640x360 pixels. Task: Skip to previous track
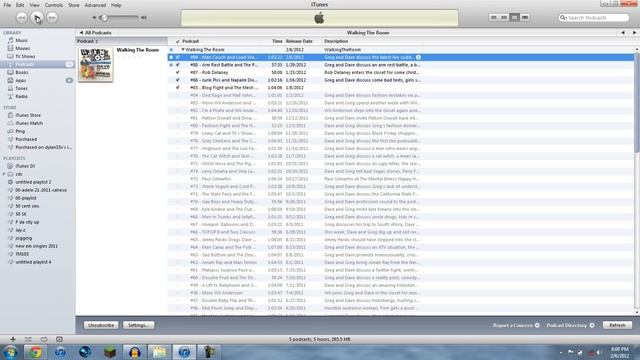(22, 18)
